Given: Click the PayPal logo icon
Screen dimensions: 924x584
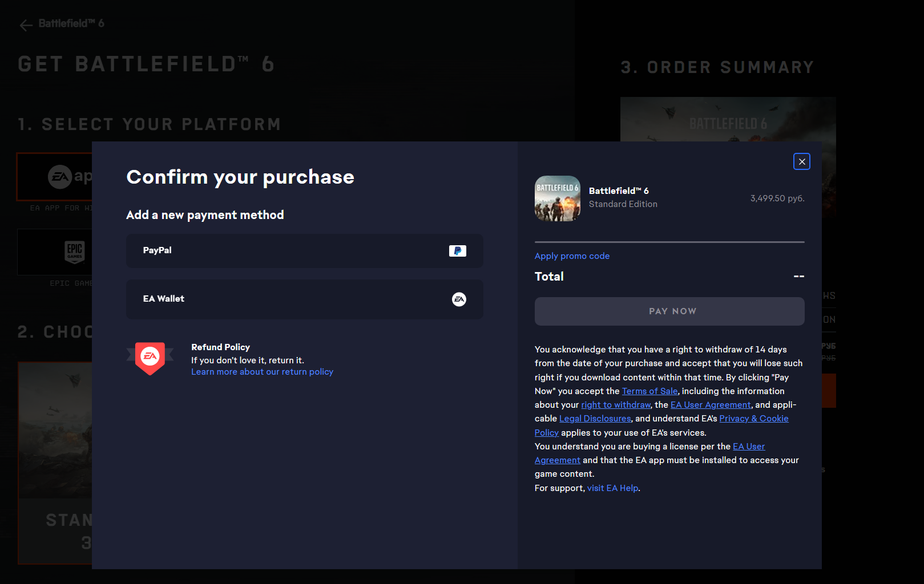Looking at the screenshot, I should point(458,251).
